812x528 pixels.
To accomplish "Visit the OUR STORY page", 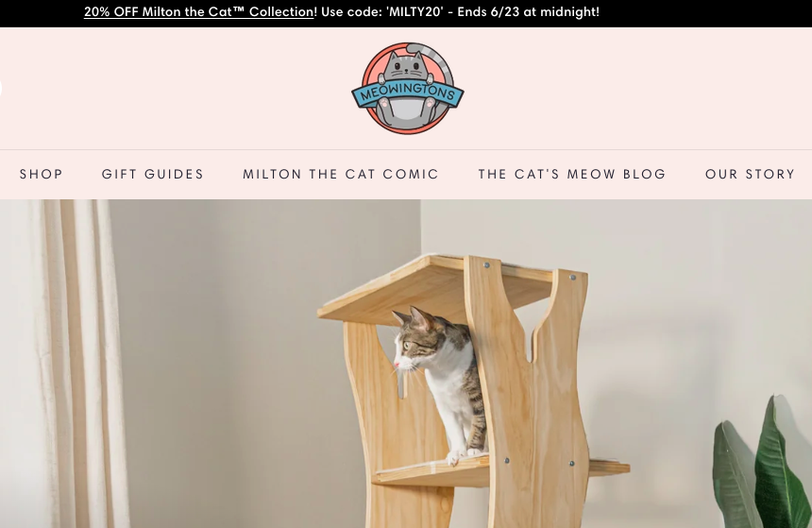I will pos(750,174).
